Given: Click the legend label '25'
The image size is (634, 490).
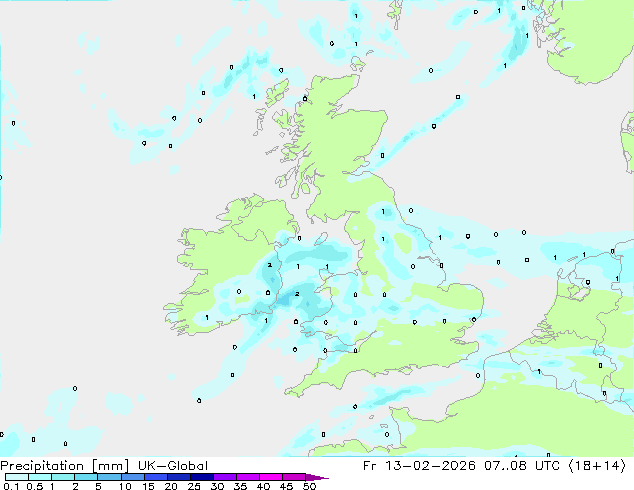Looking at the screenshot, I should click(x=194, y=486).
